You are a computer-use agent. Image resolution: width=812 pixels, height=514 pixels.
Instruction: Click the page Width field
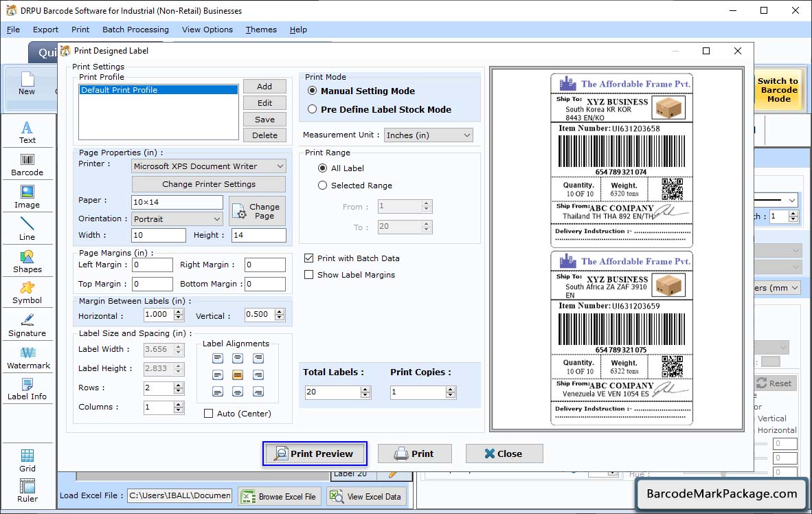[x=159, y=235]
